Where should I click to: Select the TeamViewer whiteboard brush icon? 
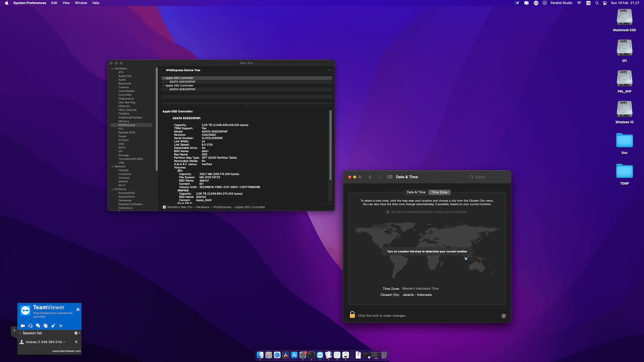(53, 326)
